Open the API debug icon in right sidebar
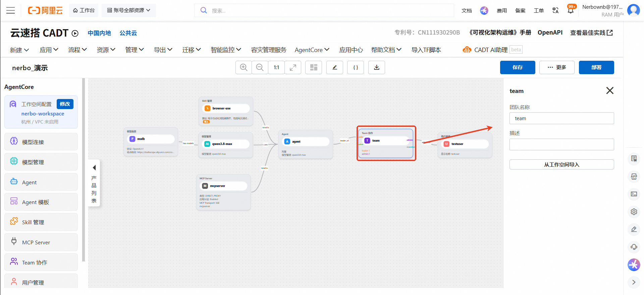 coord(634,177)
